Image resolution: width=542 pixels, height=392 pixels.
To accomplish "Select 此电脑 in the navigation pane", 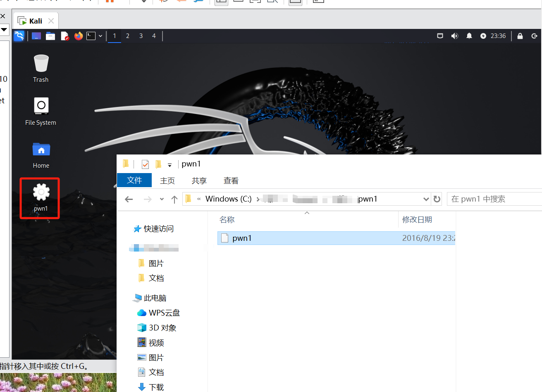I will (x=150, y=298).
